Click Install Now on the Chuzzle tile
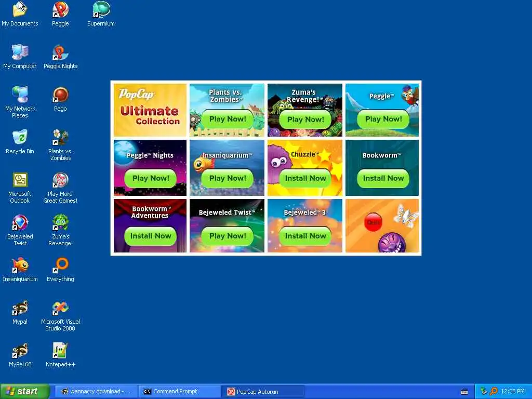The image size is (532, 399). point(305,178)
